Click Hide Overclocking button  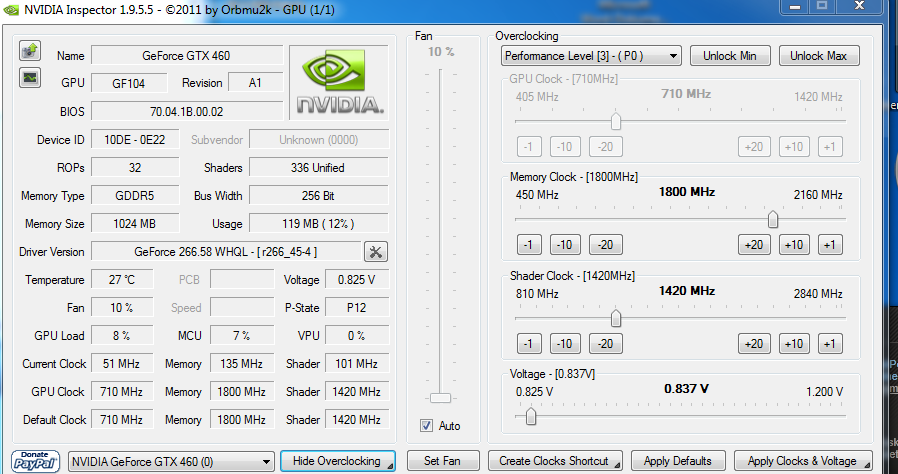[x=337, y=461]
